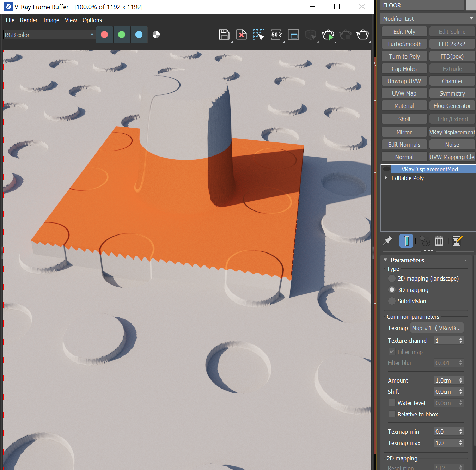
Task: Toggle Show End Result test-tube icon
Action: pos(406,241)
